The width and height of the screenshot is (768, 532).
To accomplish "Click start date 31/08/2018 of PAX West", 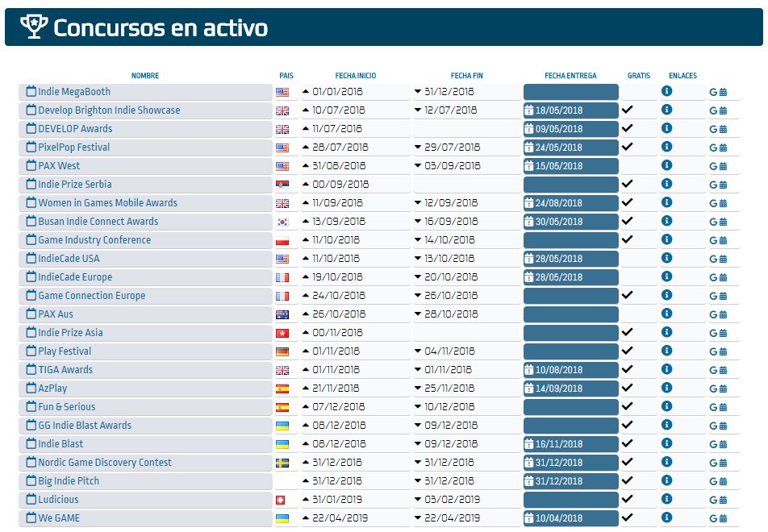I will click(x=339, y=166).
